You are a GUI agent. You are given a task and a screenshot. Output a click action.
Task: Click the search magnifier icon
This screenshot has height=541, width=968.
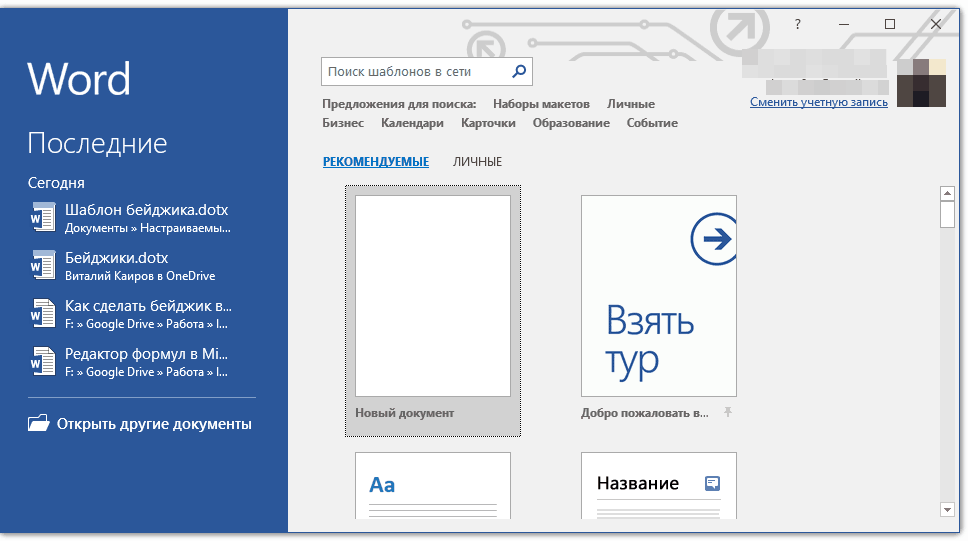(x=519, y=71)
